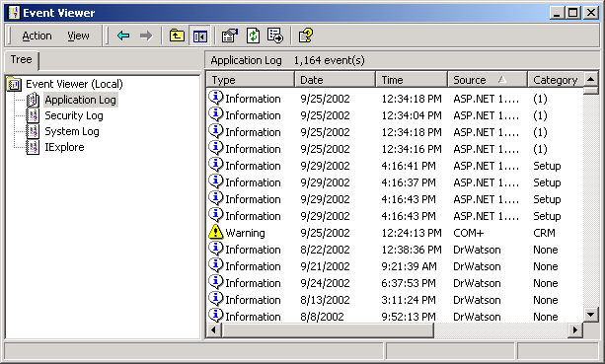Sort by the Source column header
605x364 pixels.
point(487,80)
